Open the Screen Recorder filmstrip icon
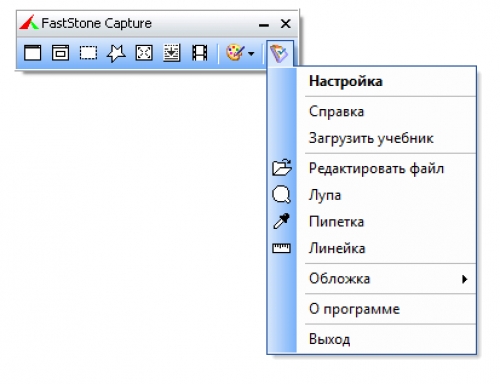The width and height of the screenshot is (500, 384). click(x=200, y=53)
